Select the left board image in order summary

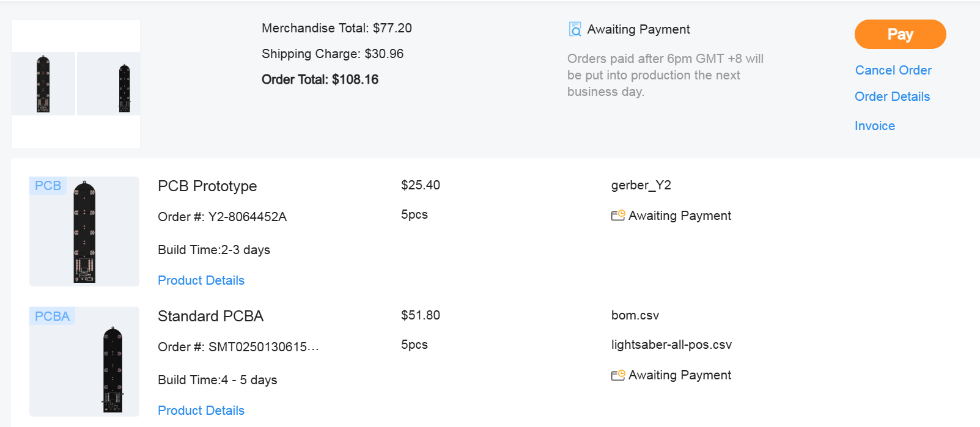(x=43, y=84)
